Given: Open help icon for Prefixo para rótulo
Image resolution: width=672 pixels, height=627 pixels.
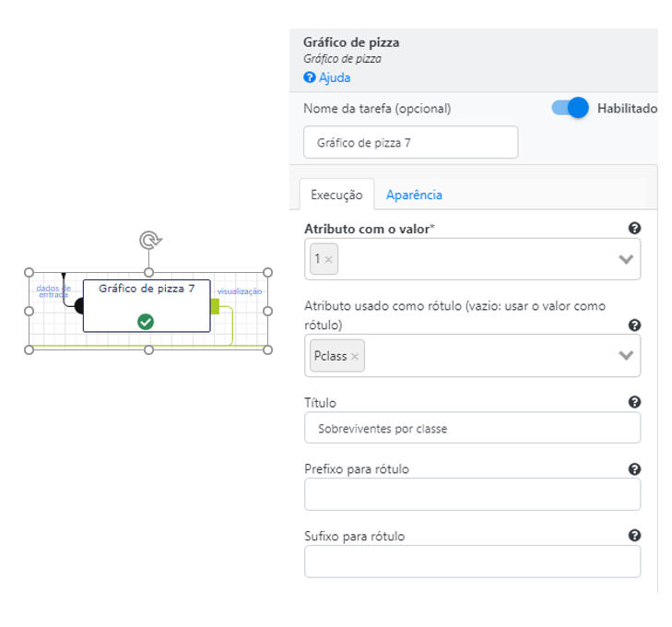Looking at the screenshot, I should click(634, 469).
